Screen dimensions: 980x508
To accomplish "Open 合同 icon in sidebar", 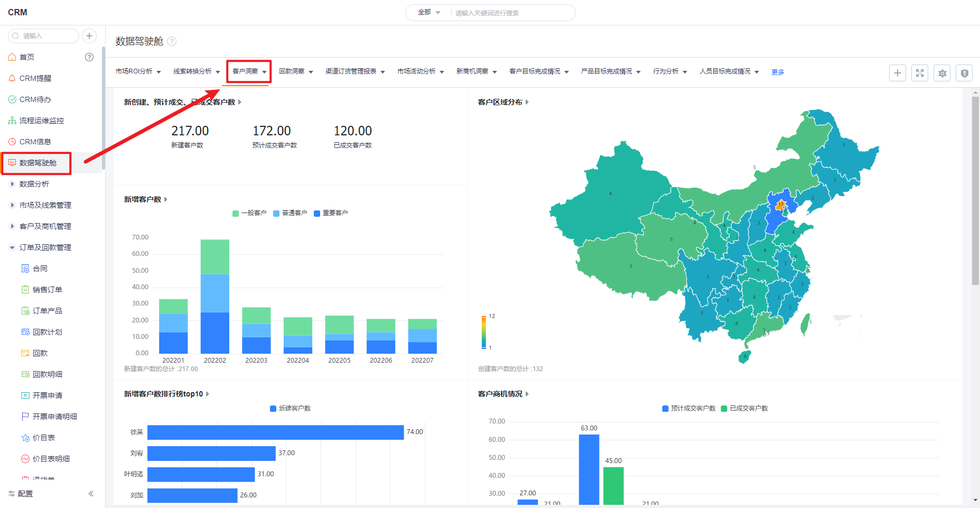I will [25, 269].
